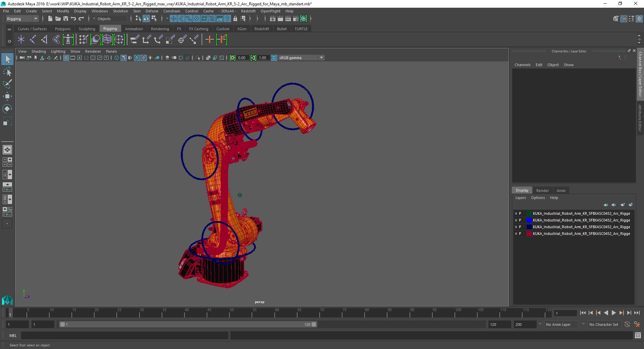
Task: Open the sRGB gamma view transform dropdown
Action: (301, 58)
